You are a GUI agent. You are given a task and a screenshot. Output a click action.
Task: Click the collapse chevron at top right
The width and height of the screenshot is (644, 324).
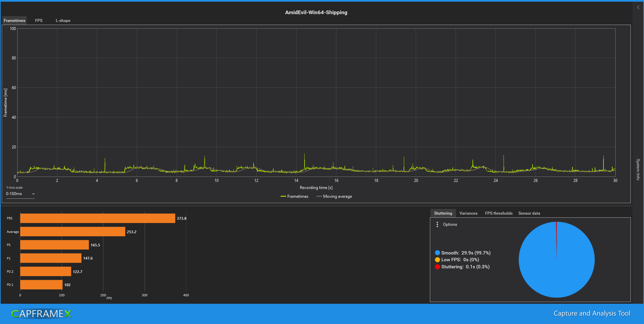[638, 7]
